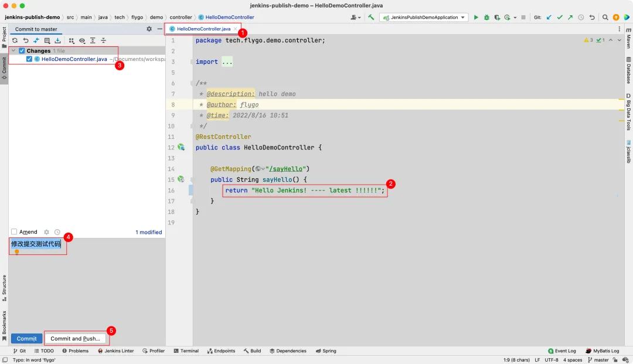The height and width of the screenshot is (364, 633).
Task: Open the Endpoints tool window
Action: click(x=221, y=351)
